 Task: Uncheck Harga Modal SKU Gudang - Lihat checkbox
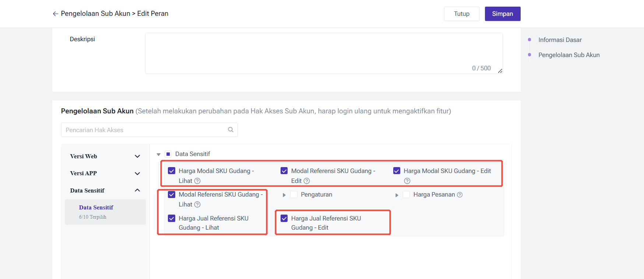coord(172,171)
